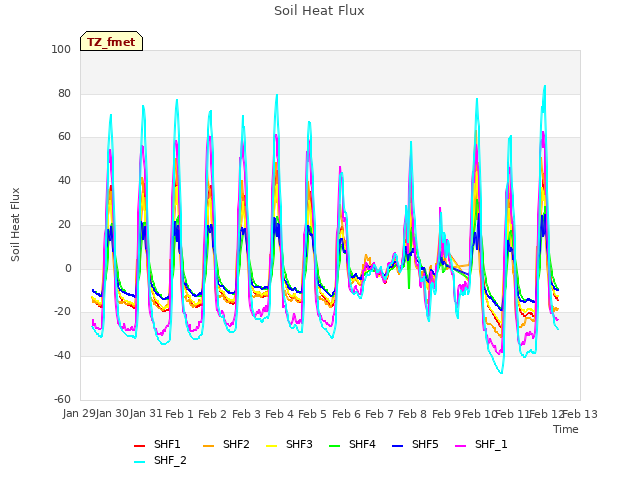
Task: Click the SHF1 legend label
Action: (167, 444)
